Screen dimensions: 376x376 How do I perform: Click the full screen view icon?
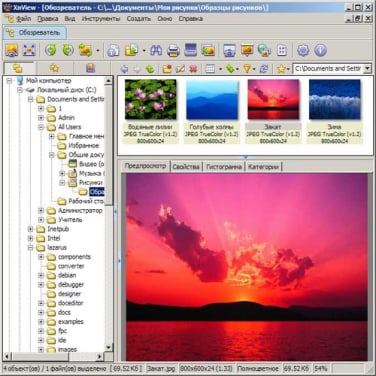point(29,50)
